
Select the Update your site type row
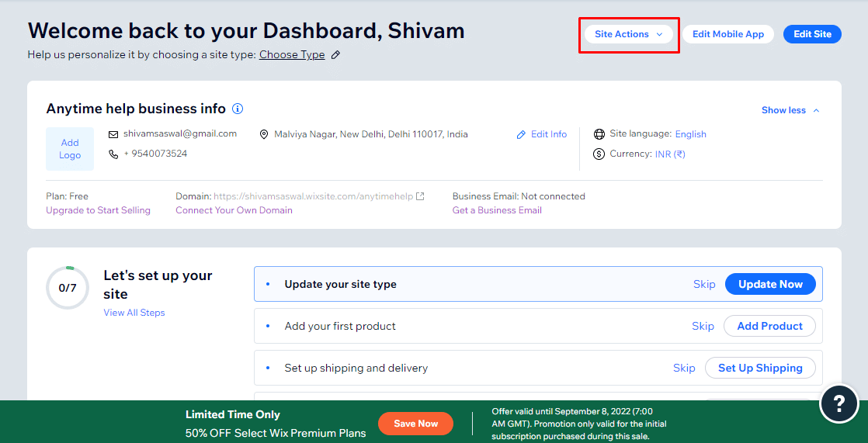click(x=538, y=284)
